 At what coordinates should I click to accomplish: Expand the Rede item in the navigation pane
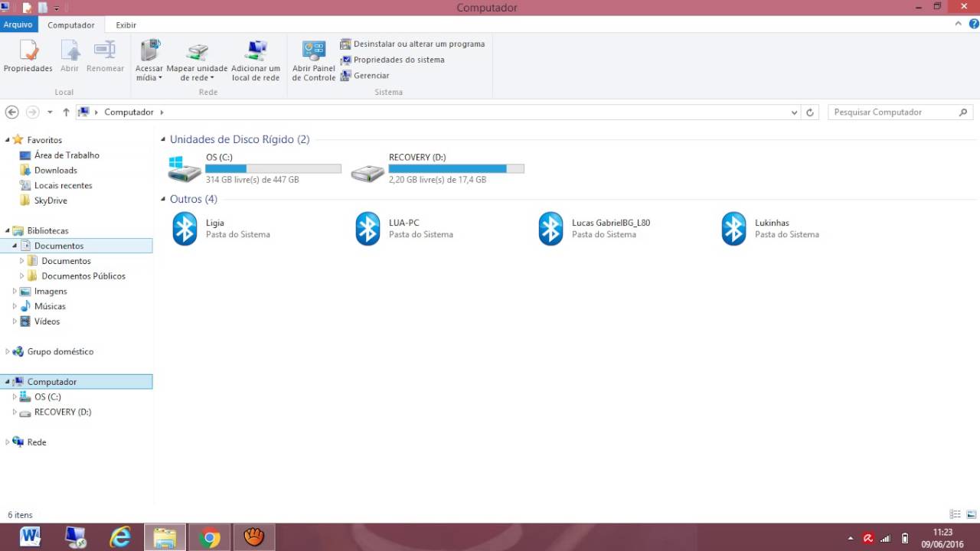pos(6,442)
